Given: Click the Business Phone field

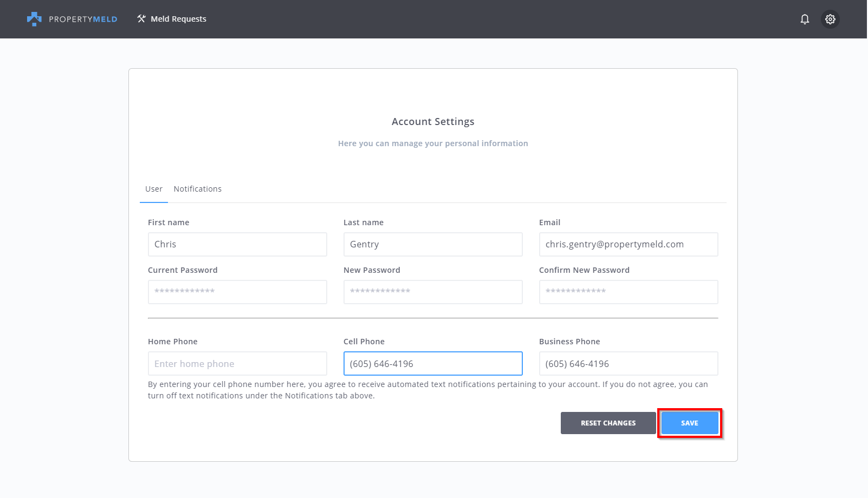Looking at the screenshot, I should tap(629, 364).
